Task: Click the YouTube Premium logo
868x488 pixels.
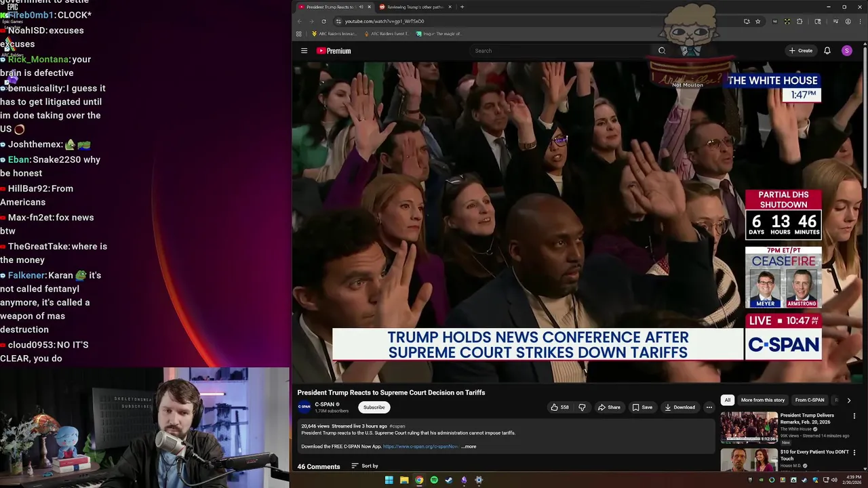Action: tap(334, 51)
